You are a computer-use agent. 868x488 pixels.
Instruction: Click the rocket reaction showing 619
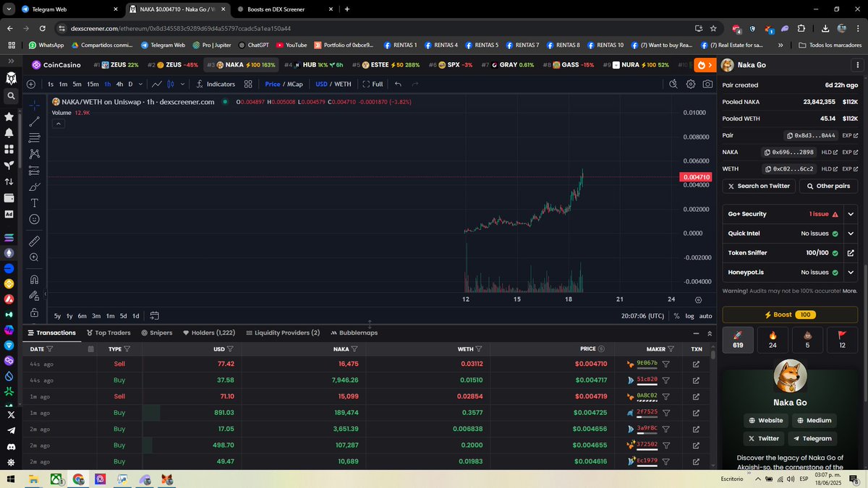click(x=738, y=340)
